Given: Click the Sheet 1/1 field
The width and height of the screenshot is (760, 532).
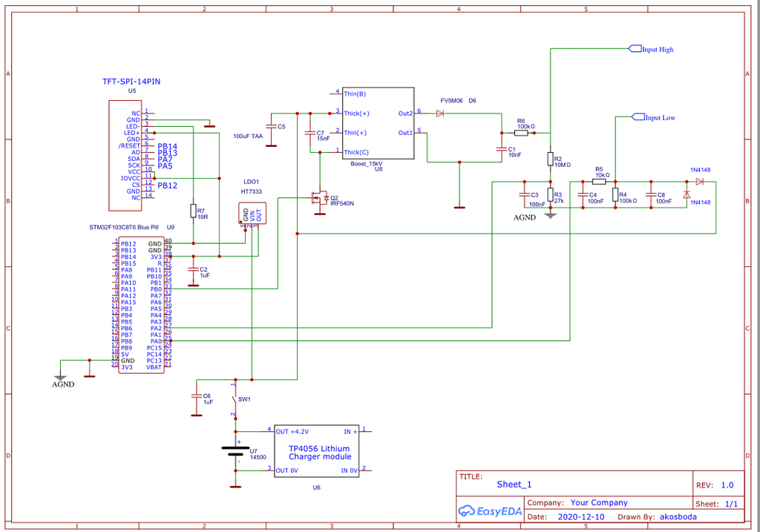Looking at the screenshot, I should 716,504.
